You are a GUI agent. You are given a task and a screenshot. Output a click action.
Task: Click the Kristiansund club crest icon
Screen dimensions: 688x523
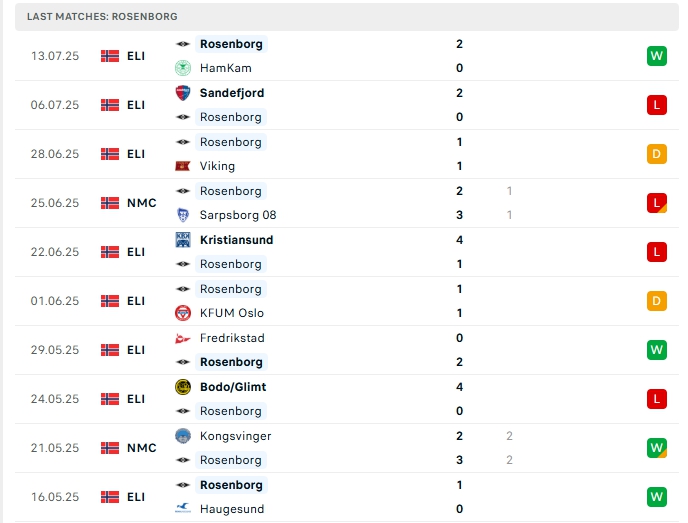click(x=183, y=240)
